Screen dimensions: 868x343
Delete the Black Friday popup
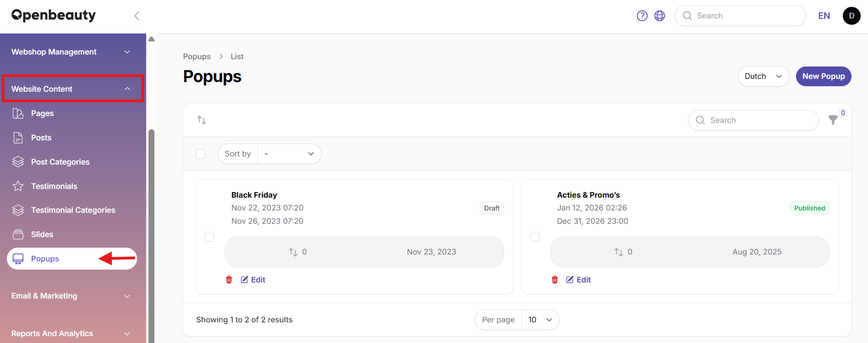(229, 280)
